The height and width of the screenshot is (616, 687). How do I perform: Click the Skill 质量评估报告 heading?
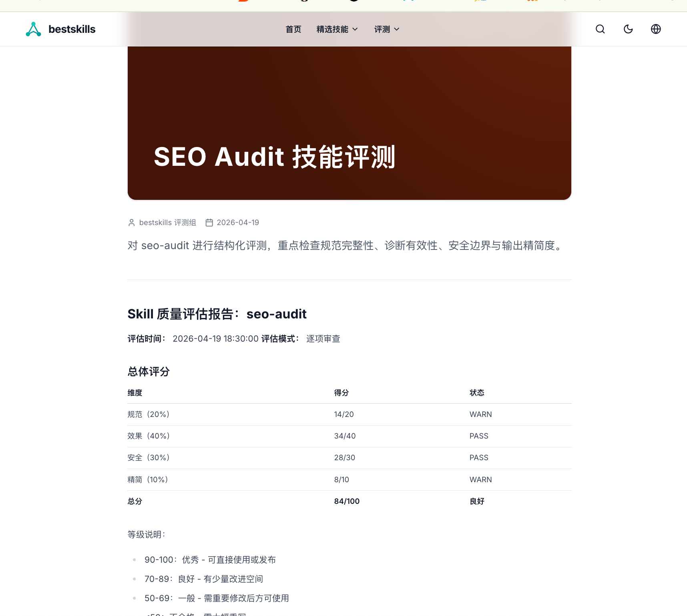pos(217,314)
